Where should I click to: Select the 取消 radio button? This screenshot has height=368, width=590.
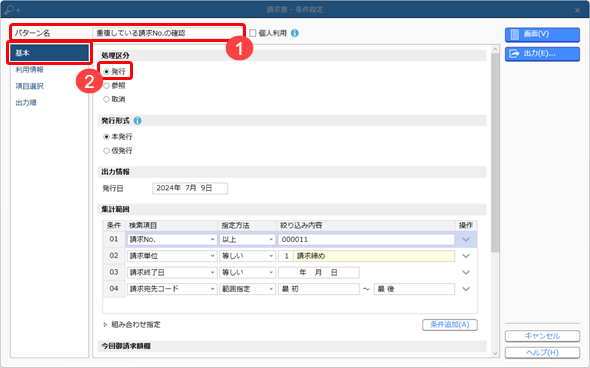(106, 99)
